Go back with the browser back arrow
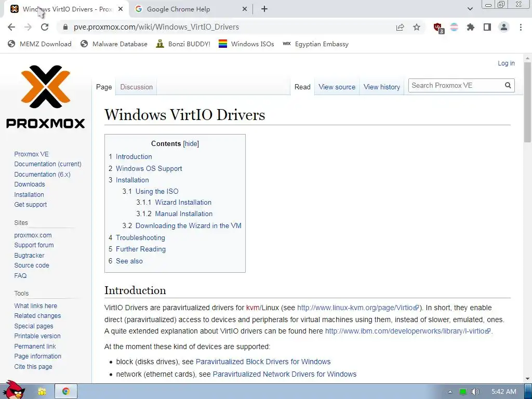532x399 pixels. point(11,27)
